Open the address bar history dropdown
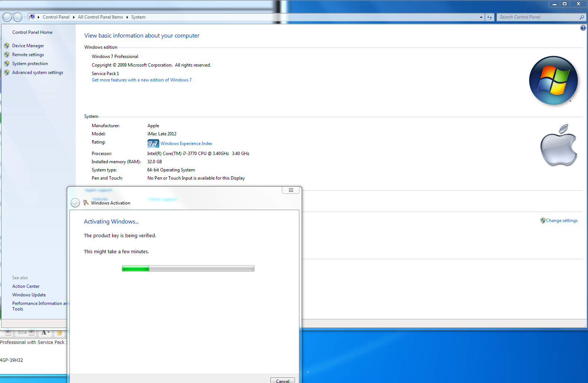 coord(481,17)
